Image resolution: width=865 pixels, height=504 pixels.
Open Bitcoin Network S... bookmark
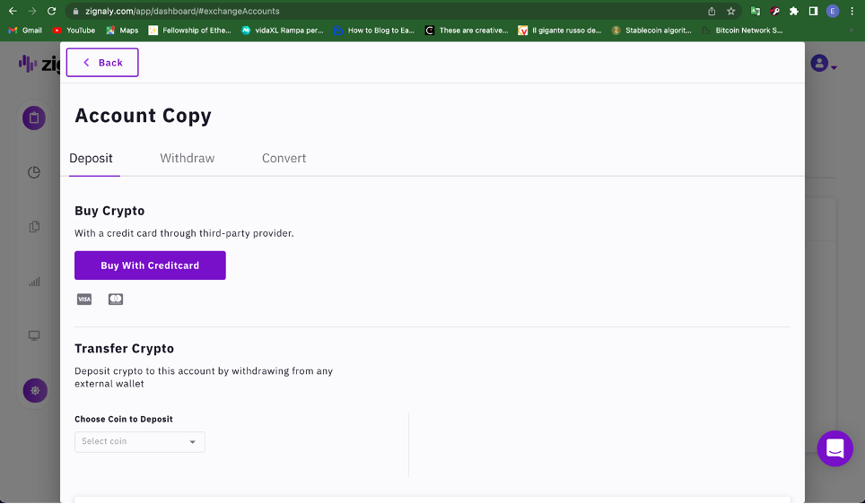coord(743,30)
